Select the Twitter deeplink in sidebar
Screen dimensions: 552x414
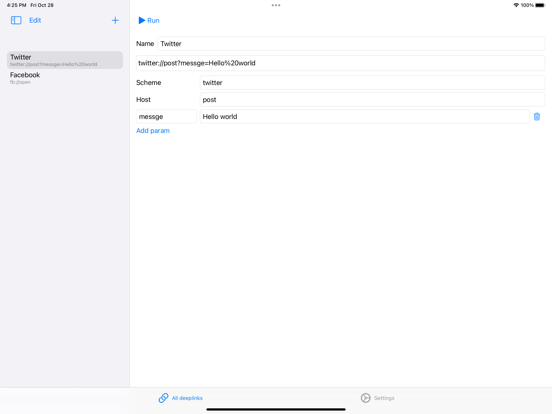(65, 60)
